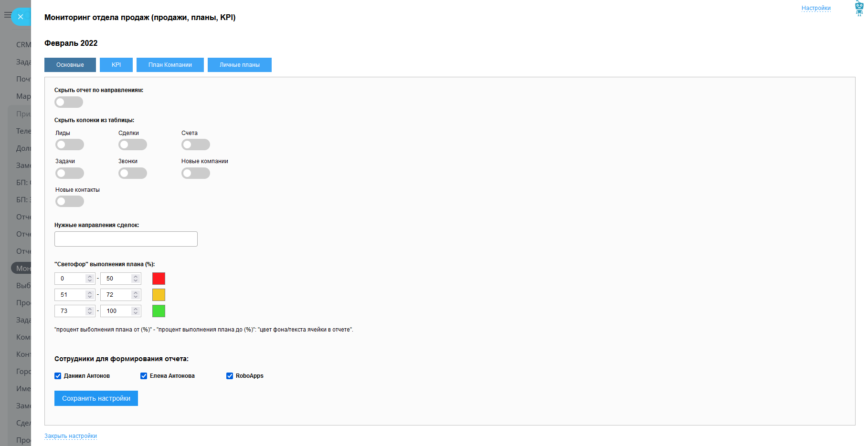This screenshot has height=446, width=868.
Task: Click the robot assistant icon
Action: 859,9
